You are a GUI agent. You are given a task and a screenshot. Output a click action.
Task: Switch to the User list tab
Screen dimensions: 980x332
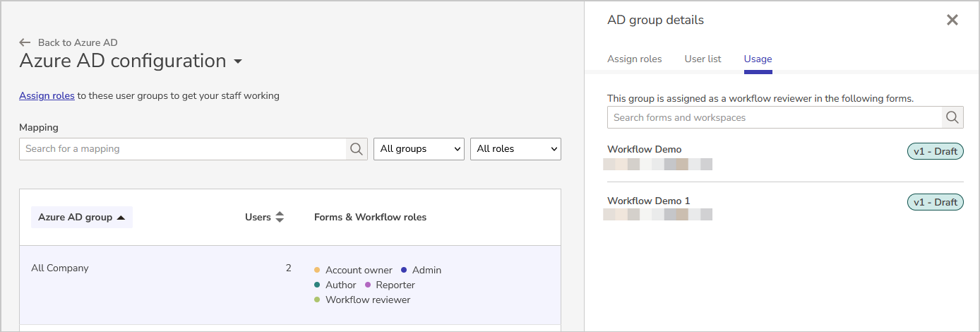[703, 59]
